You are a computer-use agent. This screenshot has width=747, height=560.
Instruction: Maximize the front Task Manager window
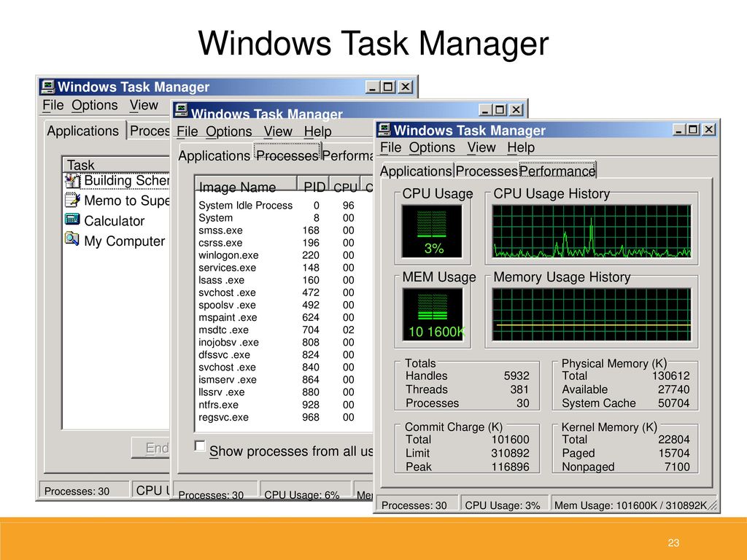(x=693, y=130)
